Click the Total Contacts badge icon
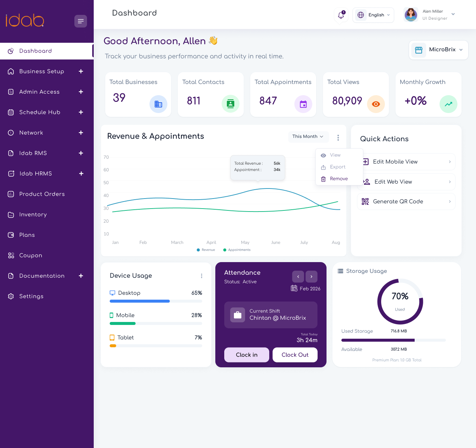The height and width of the screenshot is (448, 476). coord(231,104)
